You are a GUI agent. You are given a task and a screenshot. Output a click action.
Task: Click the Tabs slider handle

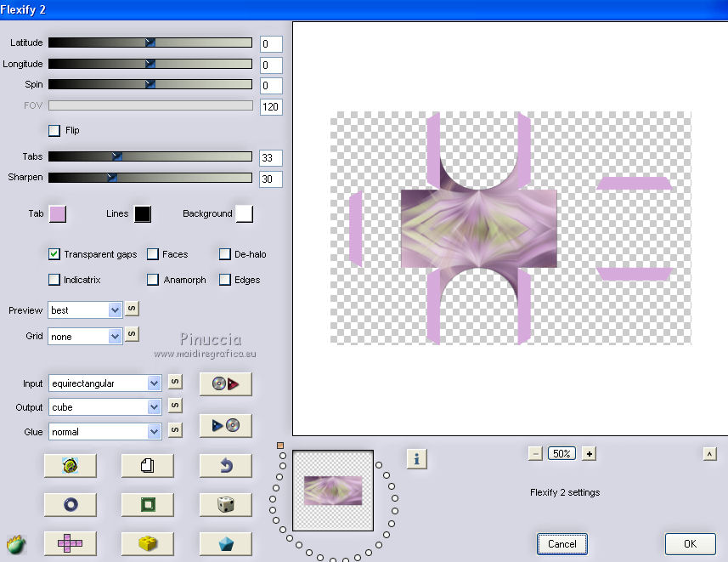(x=117, y=156)
